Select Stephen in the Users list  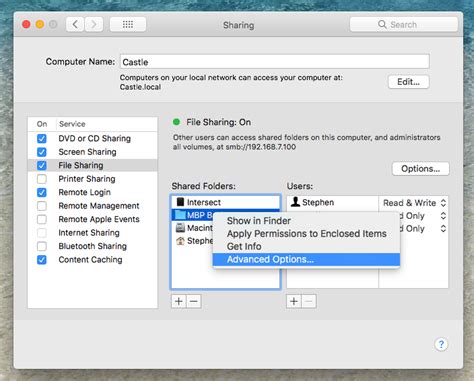[x=332, y=202]
